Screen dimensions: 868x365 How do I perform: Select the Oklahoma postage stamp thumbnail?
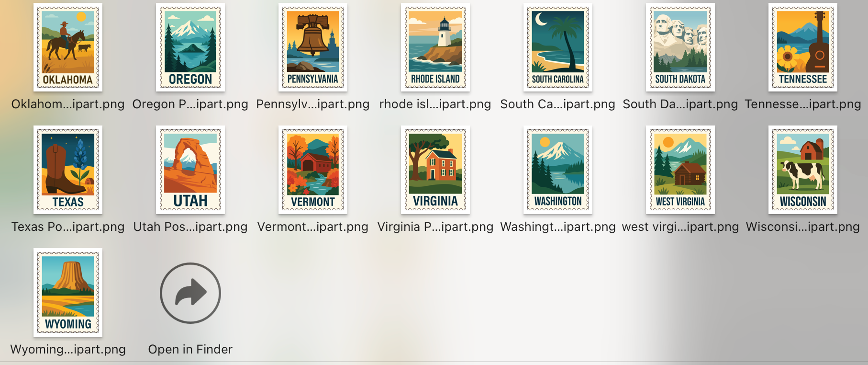click(x=68, y=47)
